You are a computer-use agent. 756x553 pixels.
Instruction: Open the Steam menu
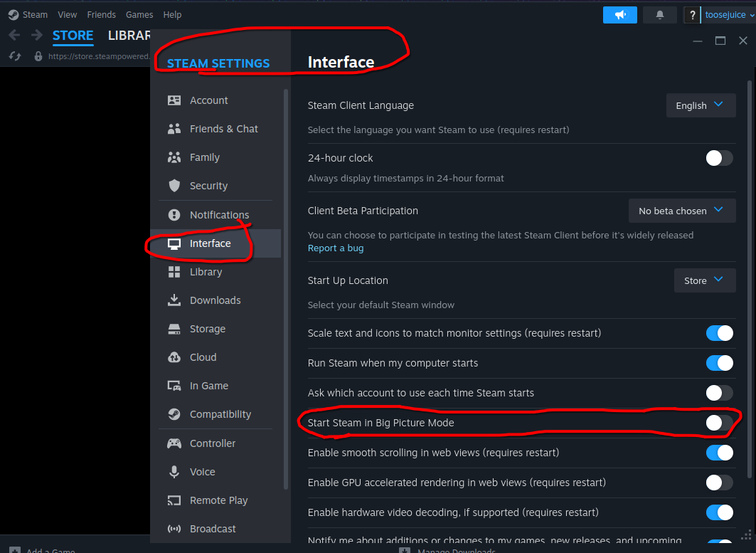pos(35,15)
